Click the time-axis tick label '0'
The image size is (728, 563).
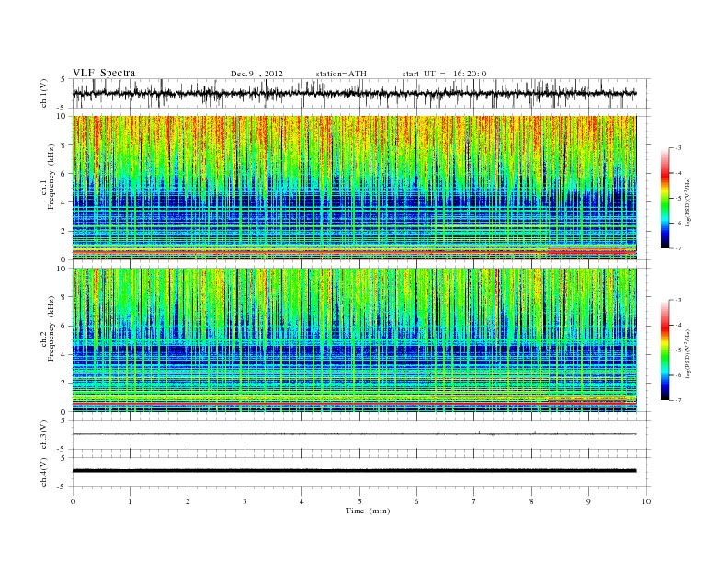[73, 501]
